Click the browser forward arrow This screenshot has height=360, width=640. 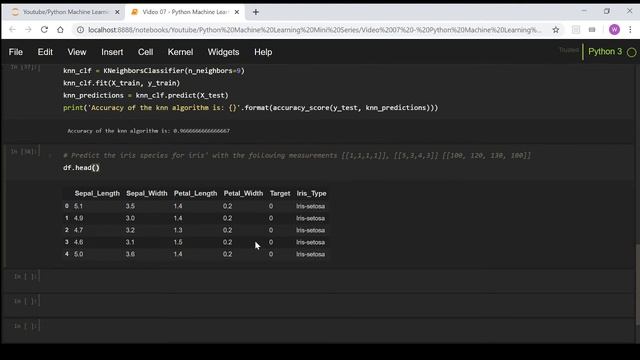(x=28, y=30)
